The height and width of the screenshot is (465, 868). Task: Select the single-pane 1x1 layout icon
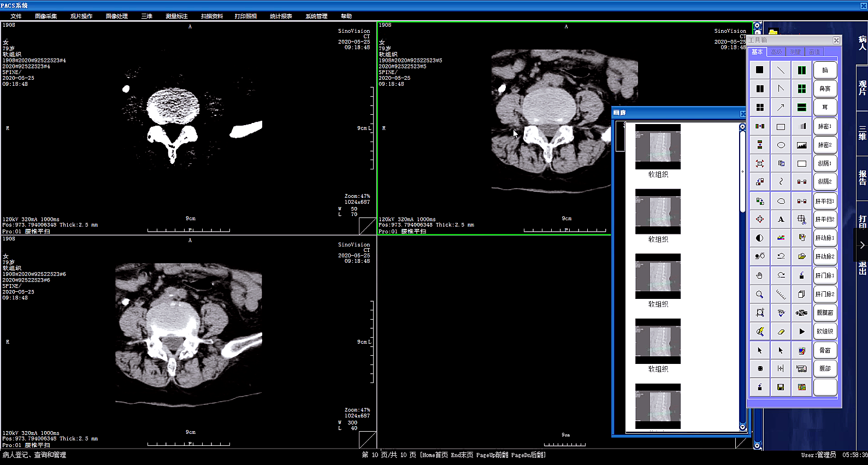point(760,70)
